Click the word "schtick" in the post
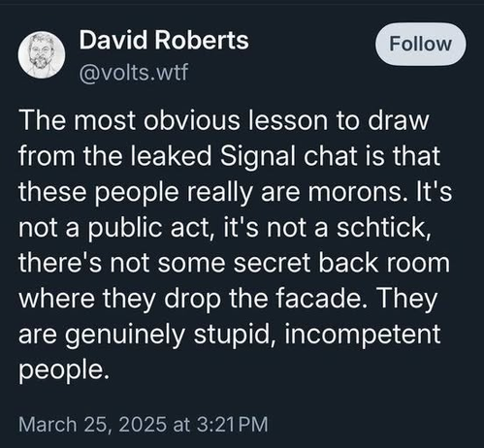 [x=384, y=228]
